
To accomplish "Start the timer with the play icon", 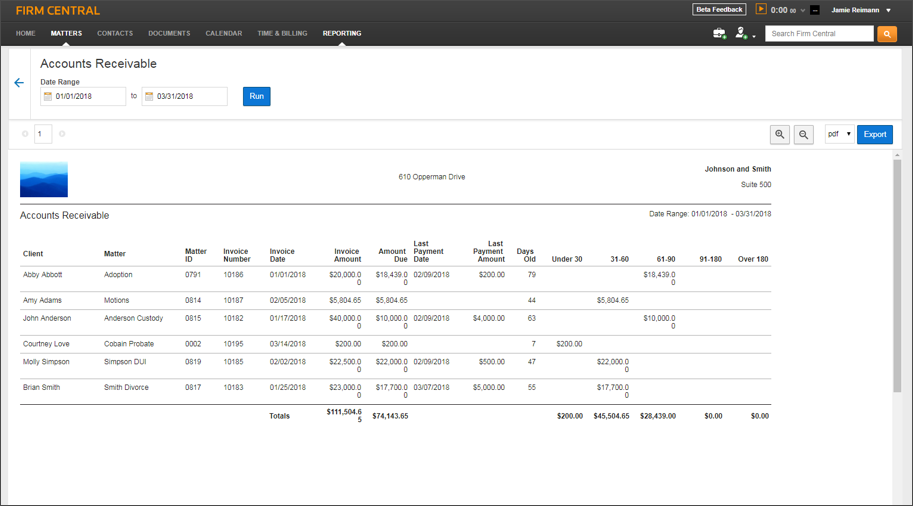I will click(761, 10).
